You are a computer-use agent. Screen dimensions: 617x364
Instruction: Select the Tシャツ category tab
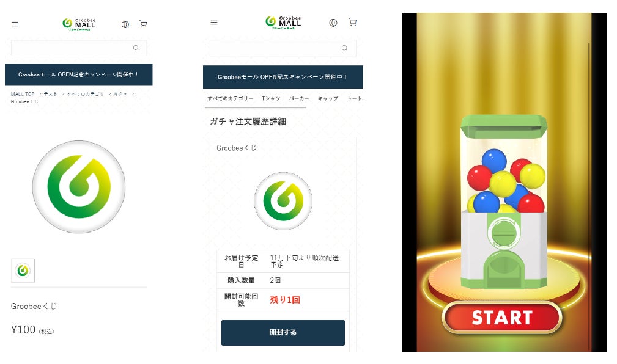[271, 99]
